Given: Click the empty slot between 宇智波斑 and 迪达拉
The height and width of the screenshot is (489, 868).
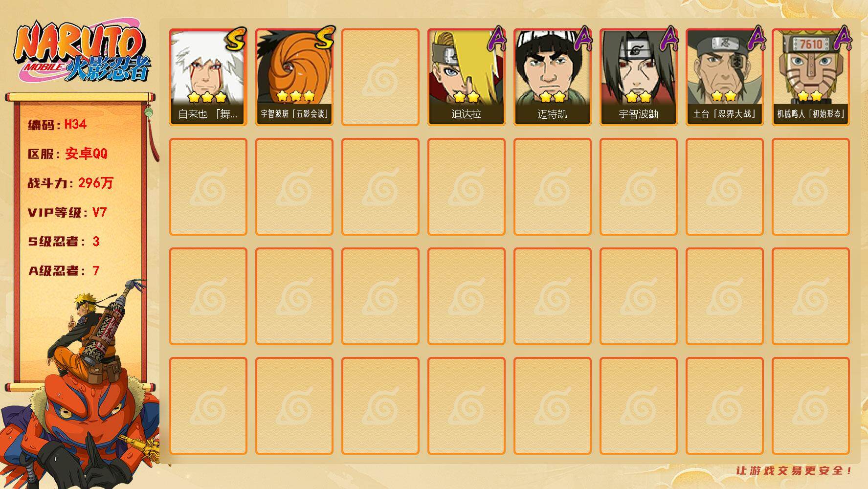Looking at the screenshot, I should (380, 77).
